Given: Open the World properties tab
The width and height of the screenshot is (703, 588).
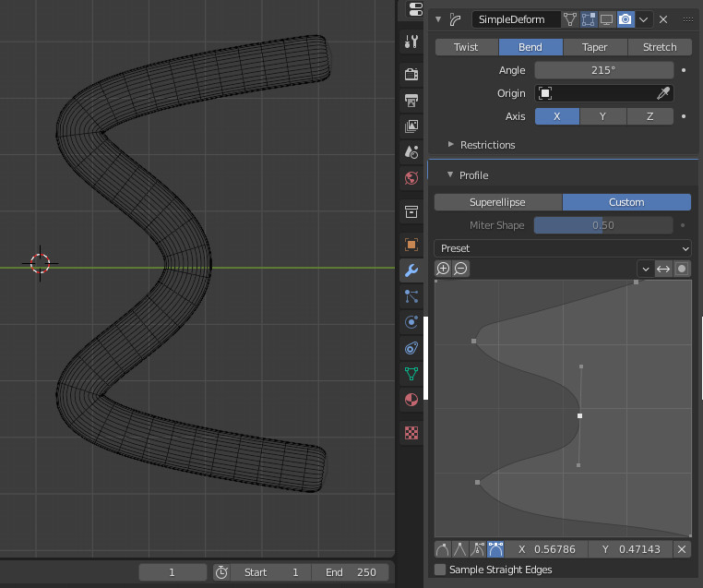Looking at the screenshot, I should click(x=411, y=178).
